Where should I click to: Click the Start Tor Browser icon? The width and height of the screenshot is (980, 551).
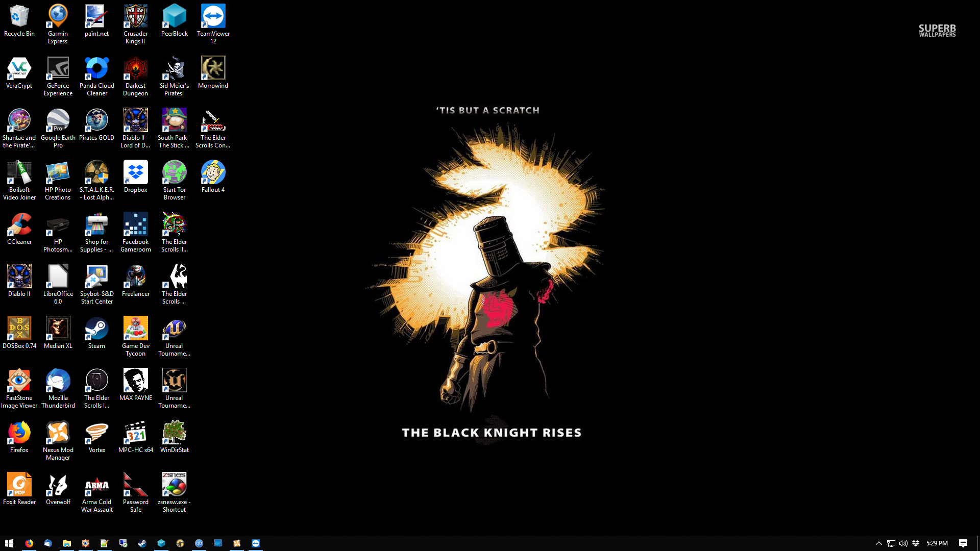(175, 181)
